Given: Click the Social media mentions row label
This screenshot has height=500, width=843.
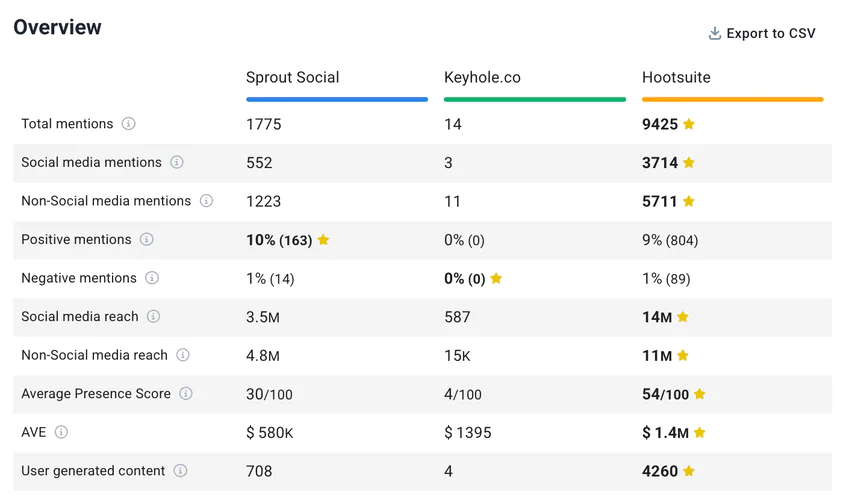Looking at the screenshot, I should [91, 162].
